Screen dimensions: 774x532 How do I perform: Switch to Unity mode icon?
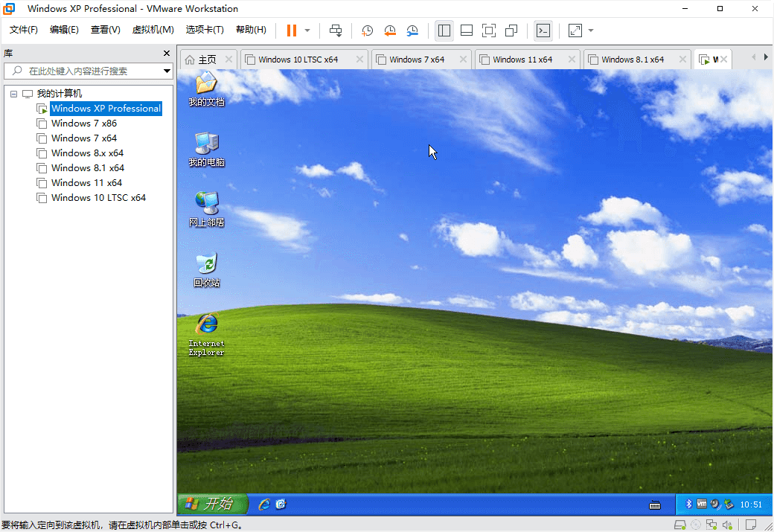coord(511,31)
